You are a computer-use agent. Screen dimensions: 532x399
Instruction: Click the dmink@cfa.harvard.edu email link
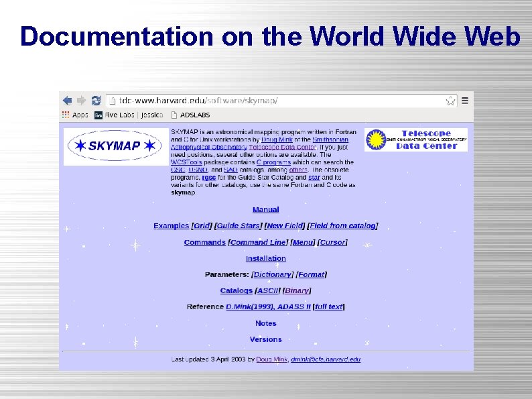[326, 359]
